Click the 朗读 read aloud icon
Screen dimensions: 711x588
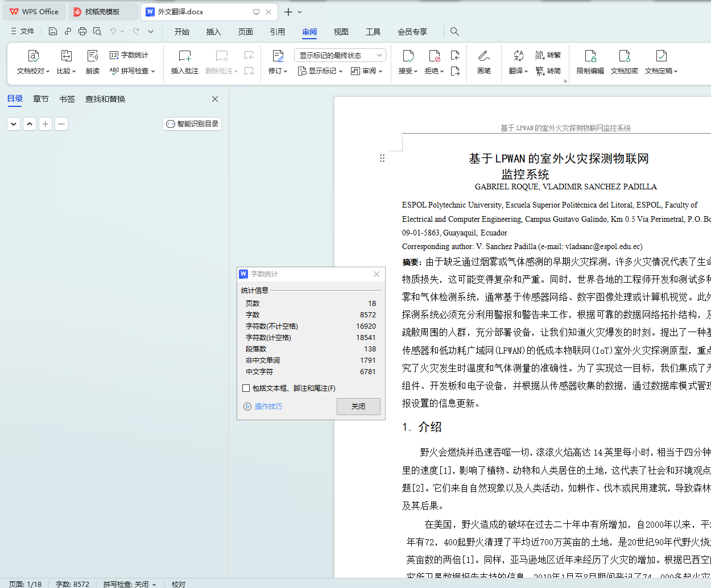(93, 56)
